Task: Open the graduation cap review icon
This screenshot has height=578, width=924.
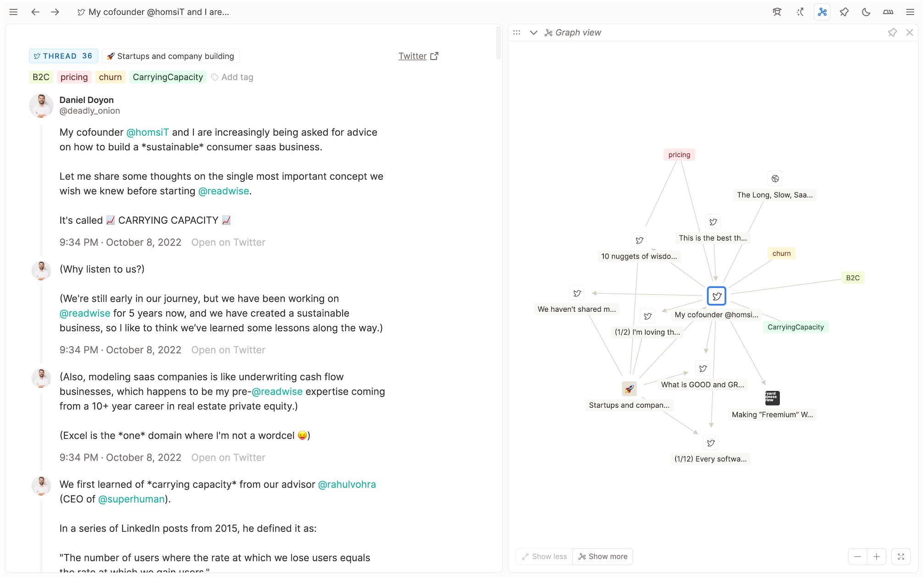Action: [777, 12]
